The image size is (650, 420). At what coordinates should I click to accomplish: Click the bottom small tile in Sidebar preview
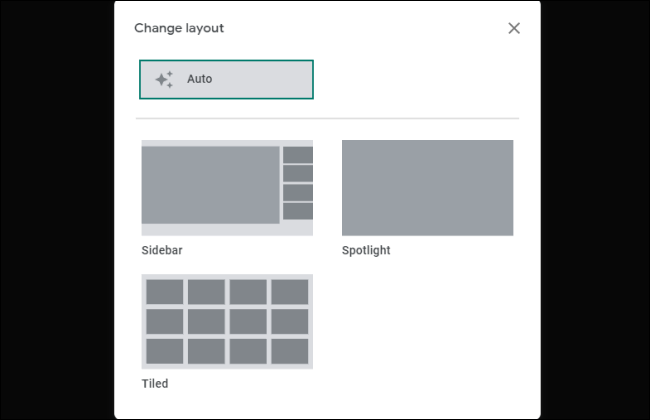(x=298, y=211)
